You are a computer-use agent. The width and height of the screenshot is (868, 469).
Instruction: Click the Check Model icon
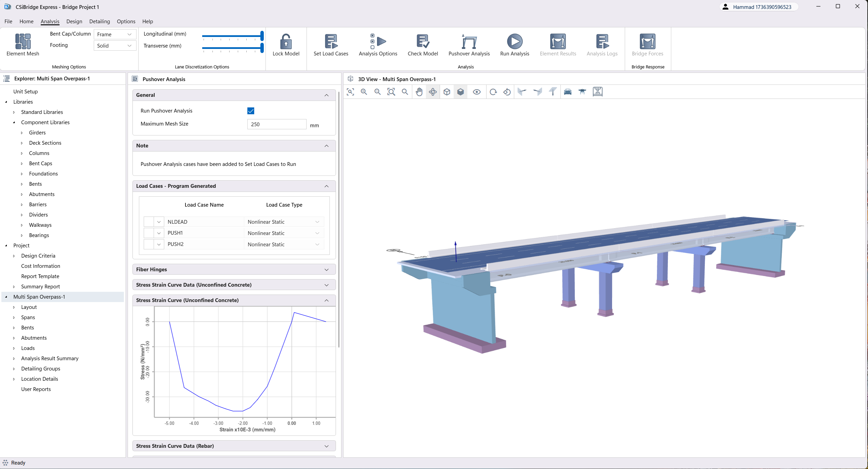coord(423,42)
